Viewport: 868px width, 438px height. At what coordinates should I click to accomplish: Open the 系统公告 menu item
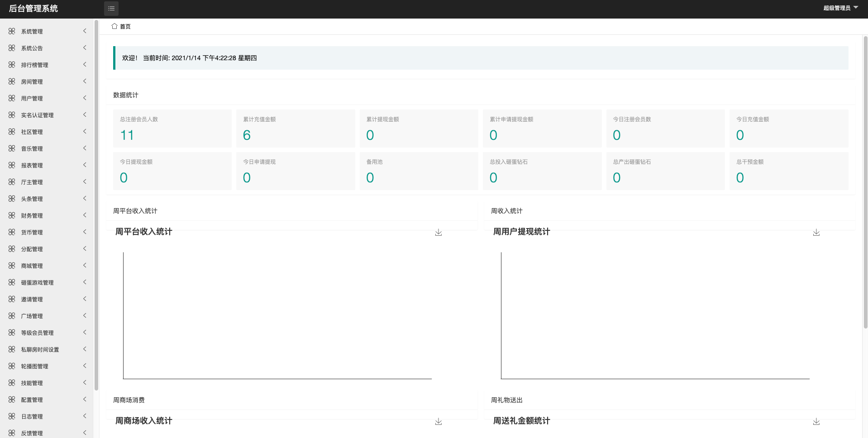point(32,48)
